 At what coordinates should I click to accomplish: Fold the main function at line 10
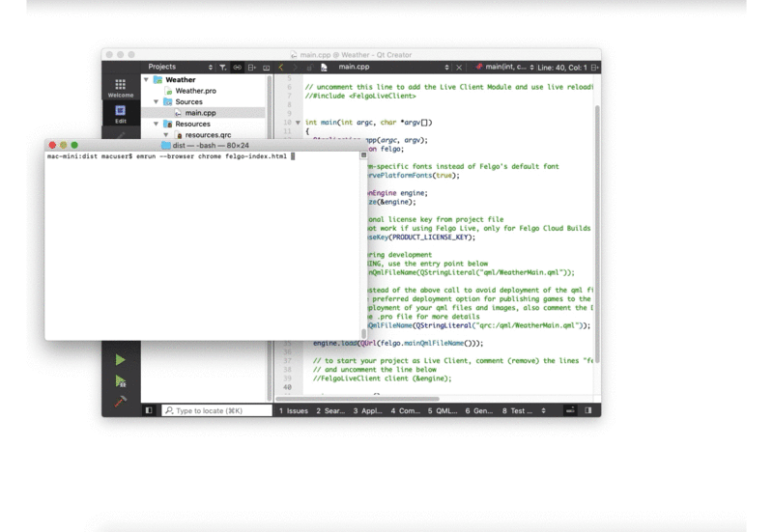(298, 123)
